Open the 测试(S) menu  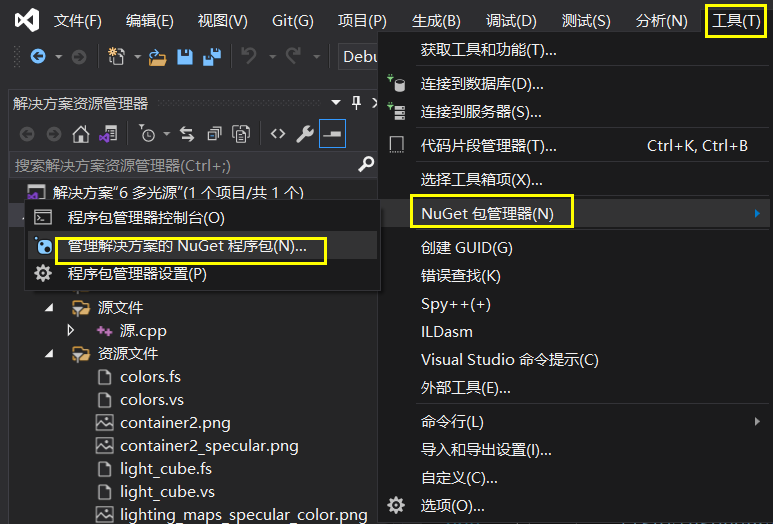(x=586, y=21)
